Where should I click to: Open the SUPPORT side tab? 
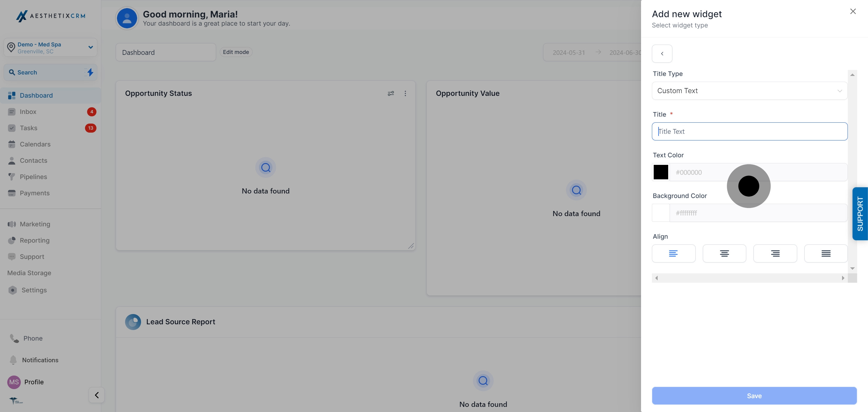[x=860, y=214]
